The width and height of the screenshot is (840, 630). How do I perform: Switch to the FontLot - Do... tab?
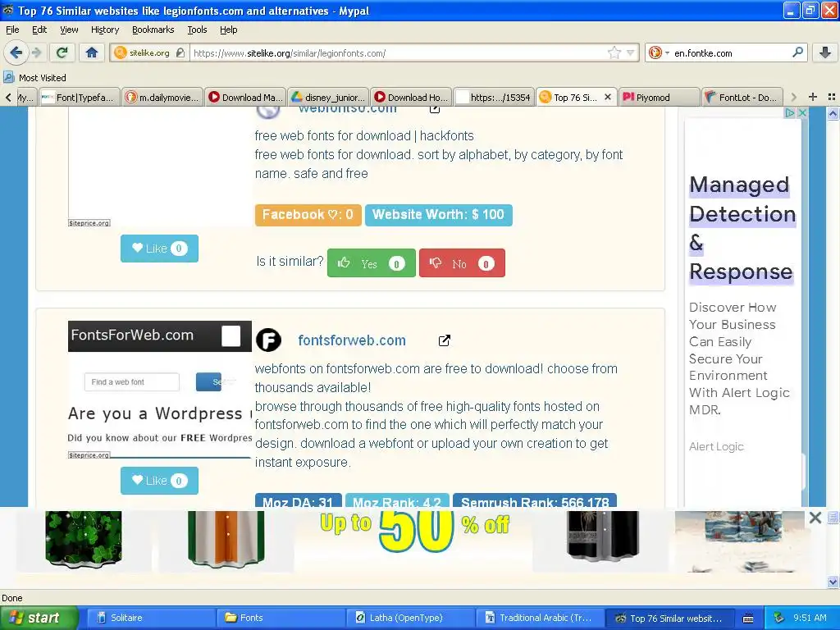(742, 98)
